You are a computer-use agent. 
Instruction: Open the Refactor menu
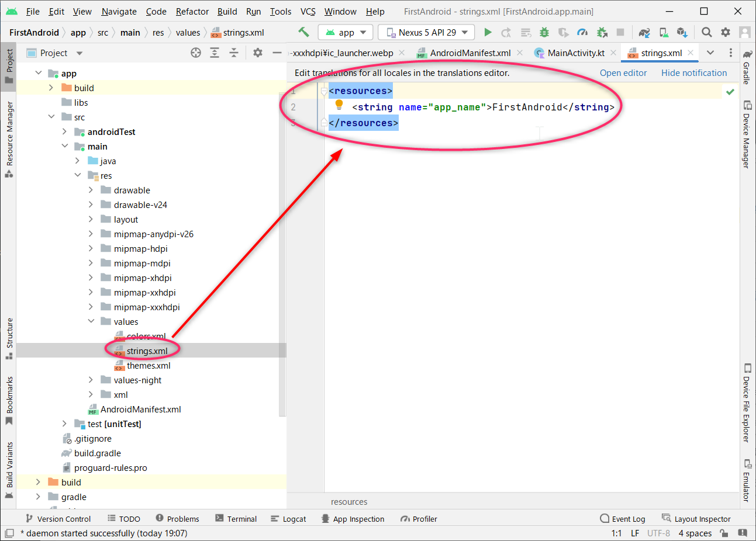(192, 11)
